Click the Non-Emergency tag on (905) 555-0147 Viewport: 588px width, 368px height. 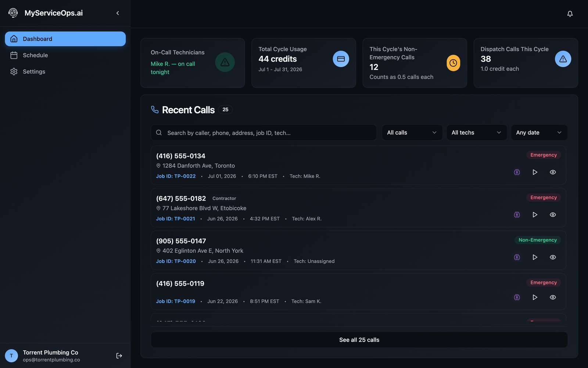coord(538,240)
